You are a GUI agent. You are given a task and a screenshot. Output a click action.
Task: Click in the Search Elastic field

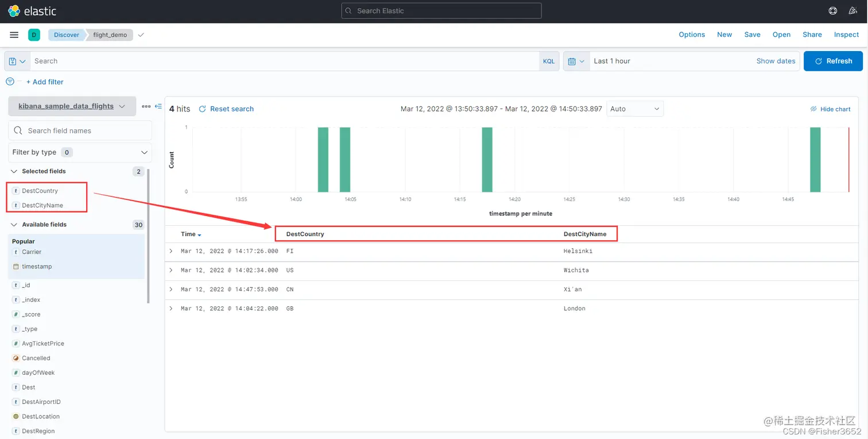441,11
